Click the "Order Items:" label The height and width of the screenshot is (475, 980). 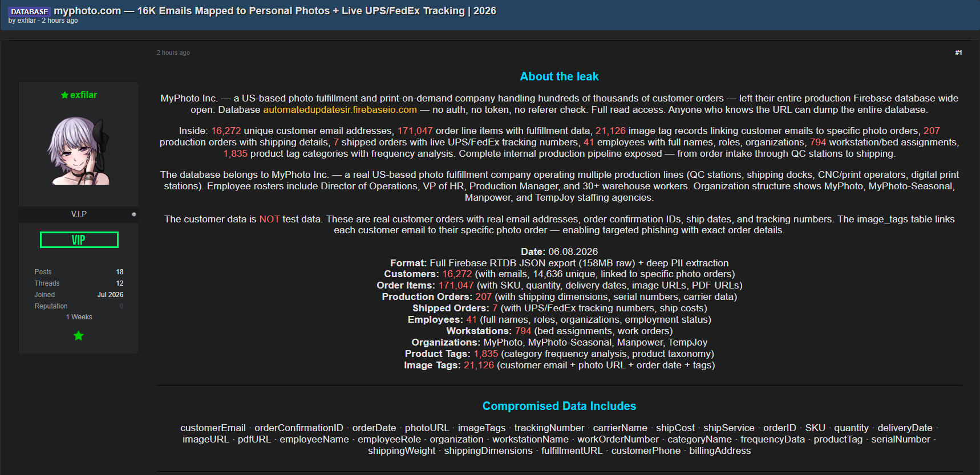(x=406, y=286)
